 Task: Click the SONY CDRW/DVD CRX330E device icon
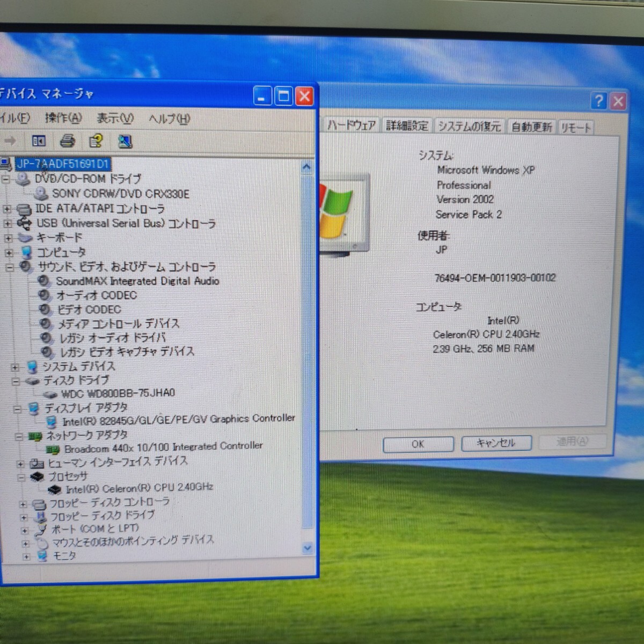pos(41,193)
